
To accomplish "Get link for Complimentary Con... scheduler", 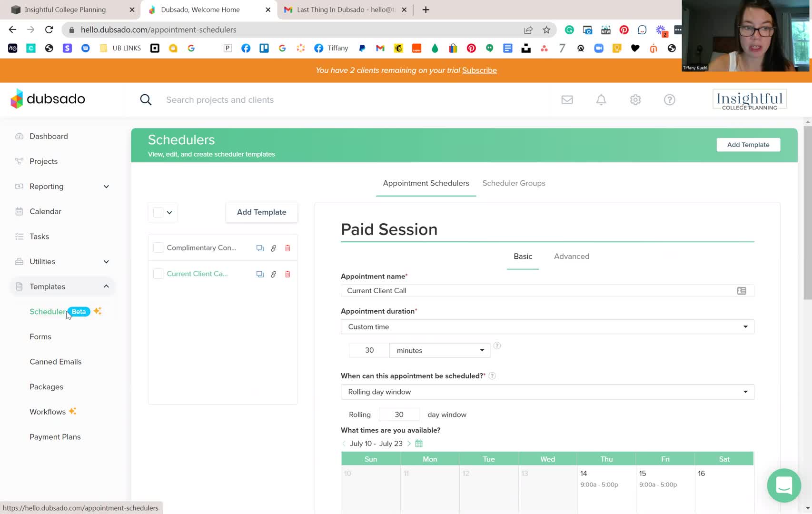I will click(274, 248).
